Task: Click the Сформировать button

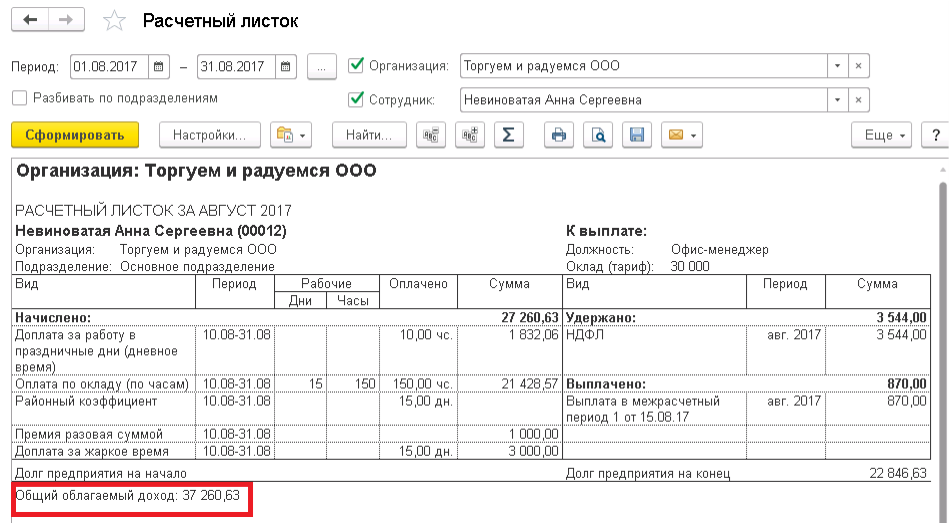Action: [x=75, y=135]
